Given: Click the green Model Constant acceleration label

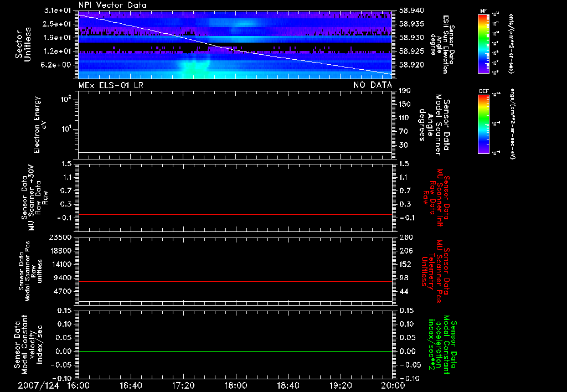Looking at the screenshot, I should click(442, 345).
